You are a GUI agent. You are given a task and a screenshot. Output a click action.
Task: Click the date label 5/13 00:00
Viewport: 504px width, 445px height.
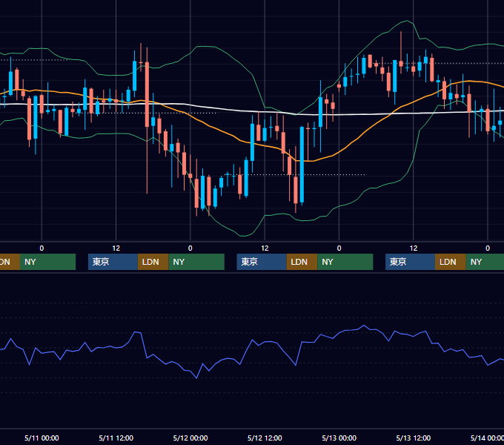339,438
